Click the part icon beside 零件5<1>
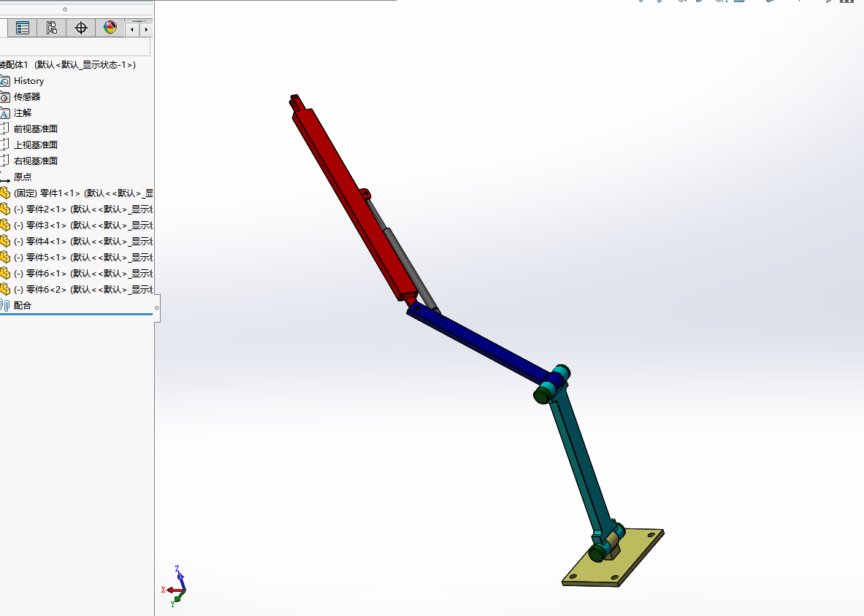The image size is (864, 616). [x=5, y=257]
